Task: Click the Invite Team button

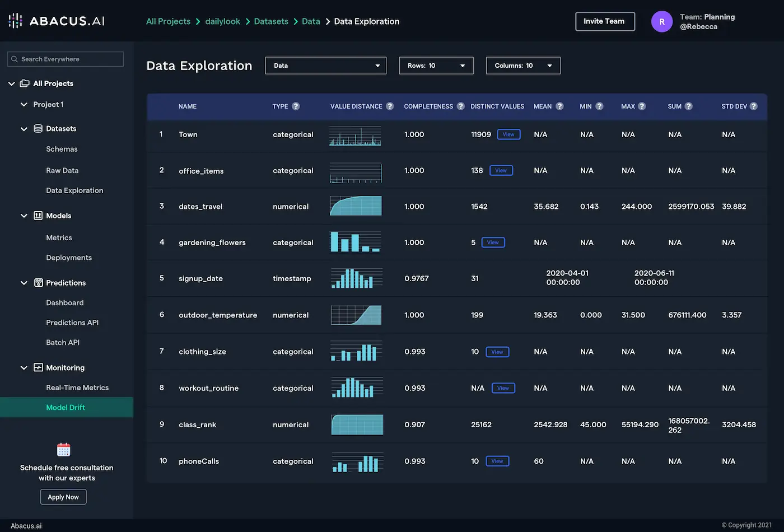Action: coord(604,21)
